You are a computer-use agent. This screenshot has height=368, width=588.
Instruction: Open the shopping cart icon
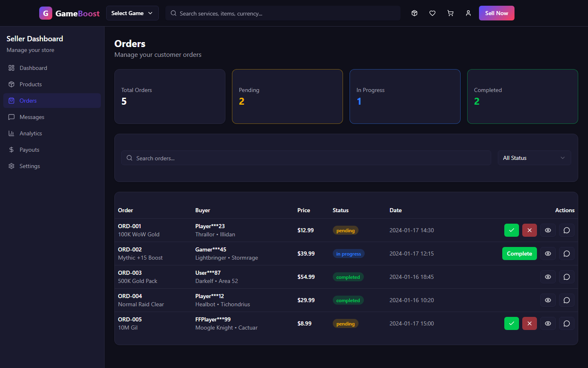[450, 13]
